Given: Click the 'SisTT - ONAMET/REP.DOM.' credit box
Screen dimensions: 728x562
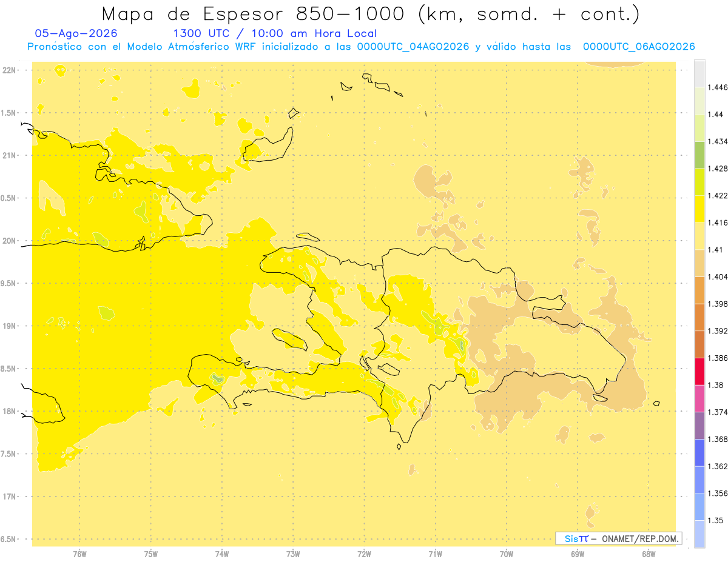Looking at the screenshot, I should click(x=619, y=538).
